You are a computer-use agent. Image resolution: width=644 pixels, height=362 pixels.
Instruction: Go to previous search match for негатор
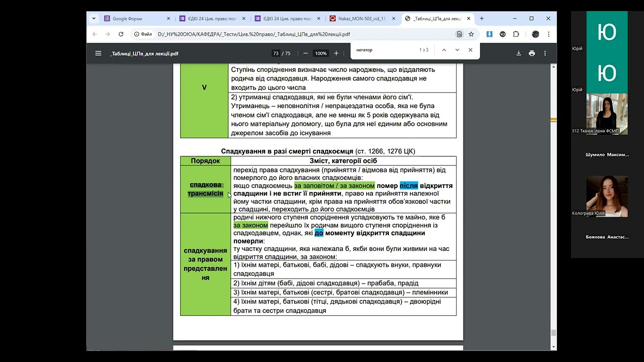tap(444, 50)
